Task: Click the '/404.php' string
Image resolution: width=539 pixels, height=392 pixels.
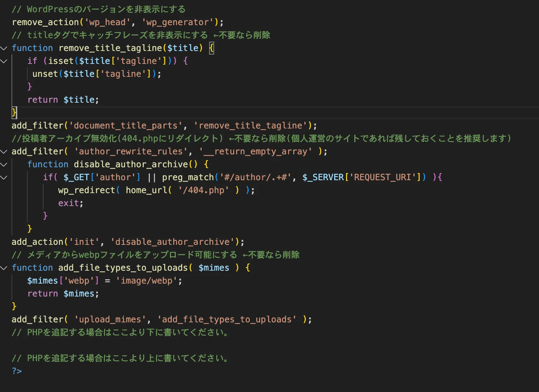Action: (x=203, y=190)
